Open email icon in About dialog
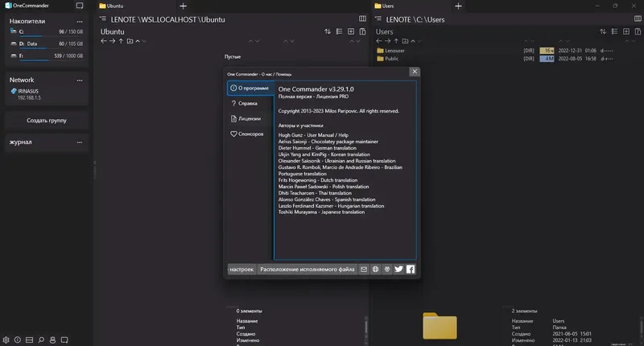The image size is (644, 346). (x=364, y=270)
